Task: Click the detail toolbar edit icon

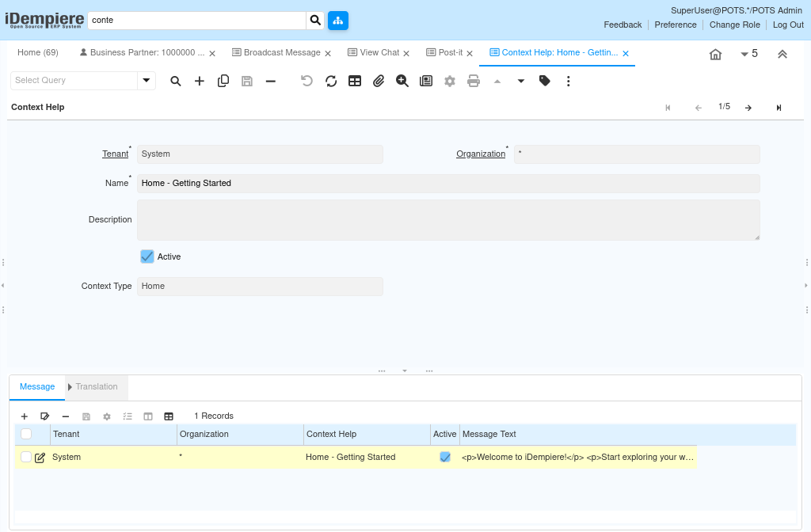Action: (44, 416)
